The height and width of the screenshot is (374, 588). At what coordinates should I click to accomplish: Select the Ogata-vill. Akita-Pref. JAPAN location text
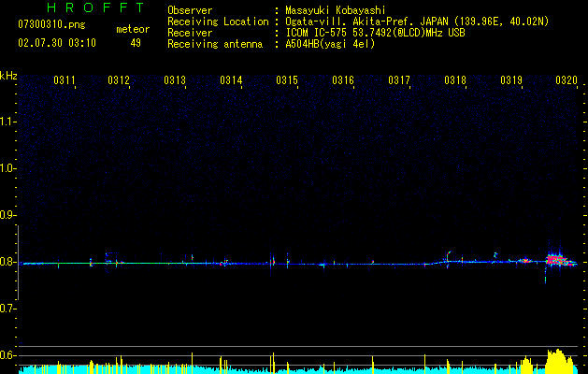pyautogui.click(x=417, y=22)
